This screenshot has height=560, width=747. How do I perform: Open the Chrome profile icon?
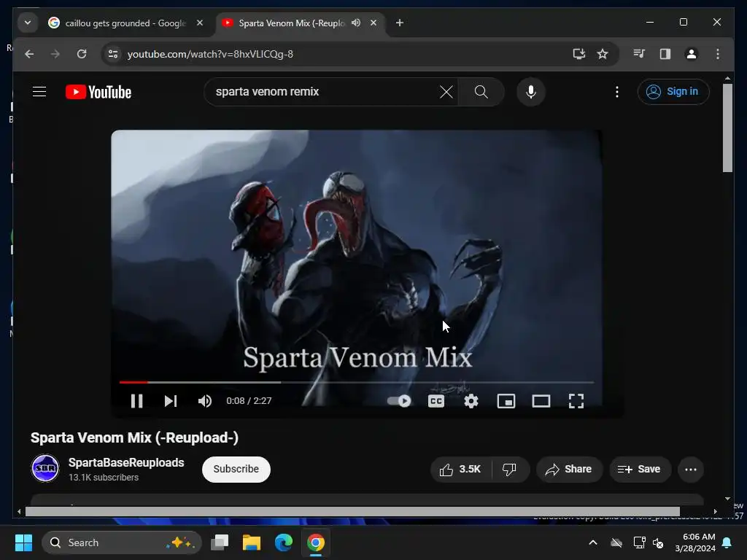point(692,54)
